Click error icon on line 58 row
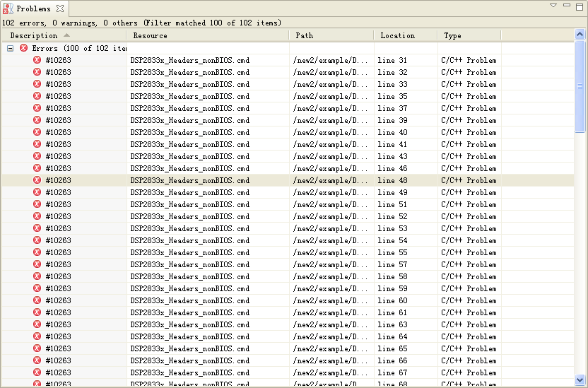 click(37, 276)
